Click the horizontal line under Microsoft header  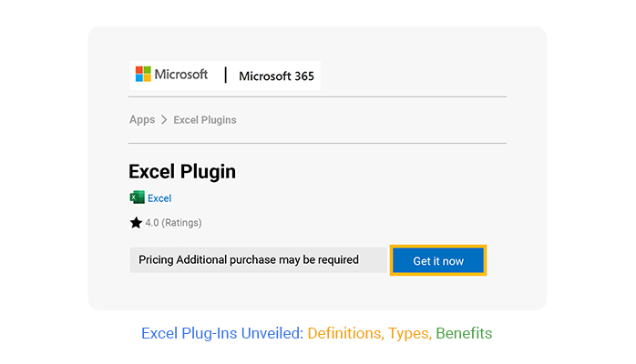(x=317, y=96)
